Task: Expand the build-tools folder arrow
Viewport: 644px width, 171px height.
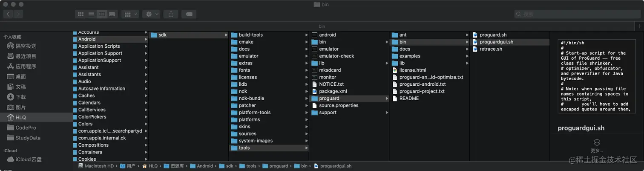Action: (x=306, y=35)
